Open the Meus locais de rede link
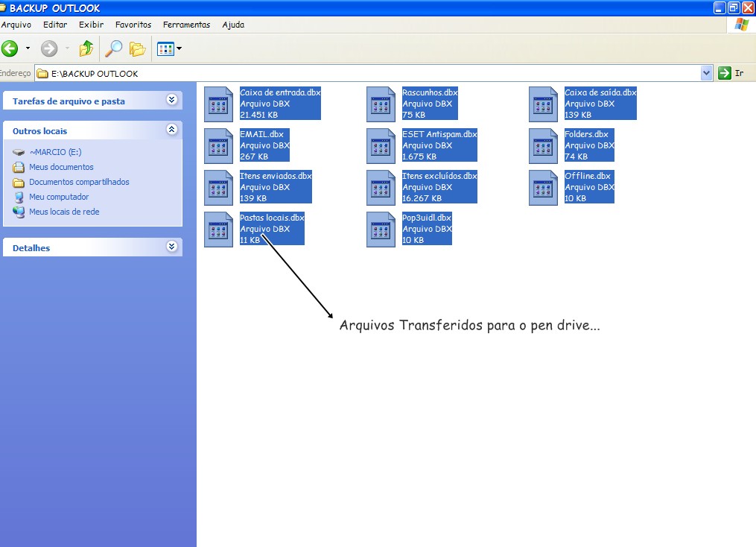 tap(64, 212)
